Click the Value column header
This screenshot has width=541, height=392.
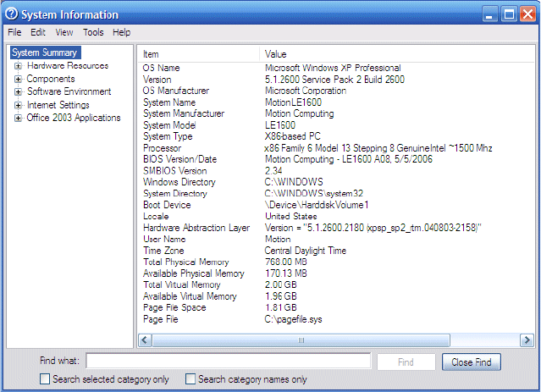[x=397, y=54]
